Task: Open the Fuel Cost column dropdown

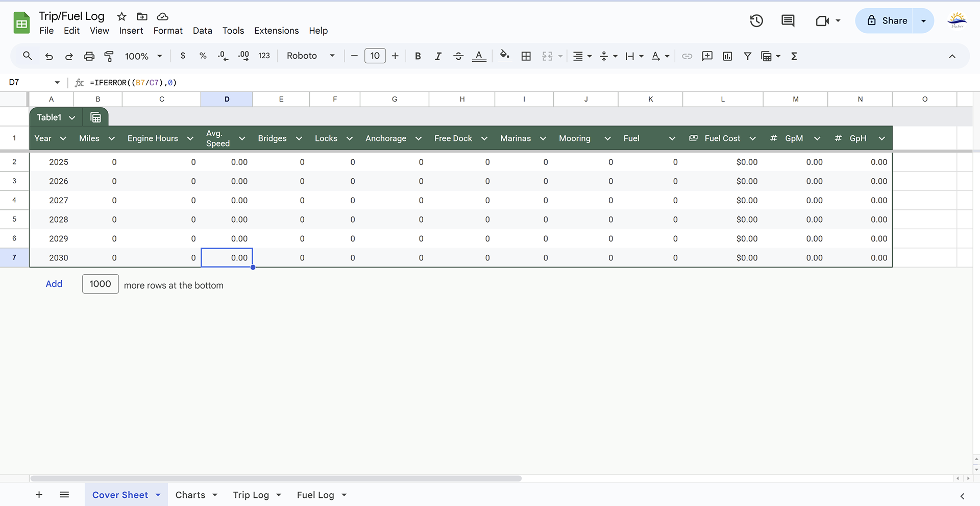Action: coord(752,138)
